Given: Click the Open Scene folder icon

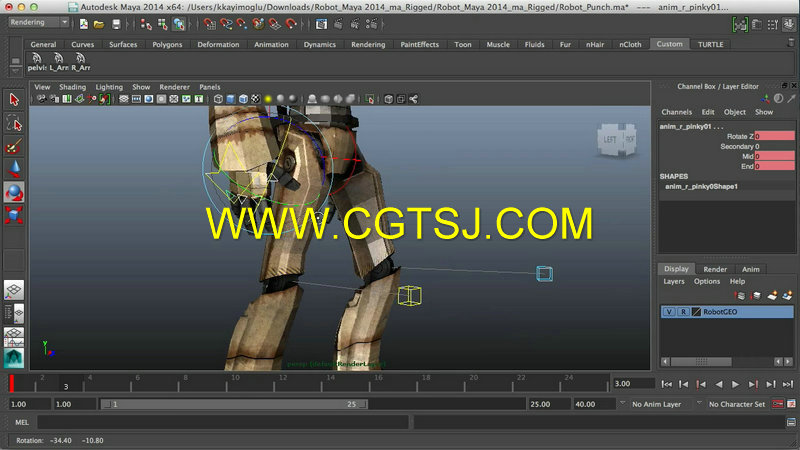Looking at the screenshot, I should click(x=99, y=24).
